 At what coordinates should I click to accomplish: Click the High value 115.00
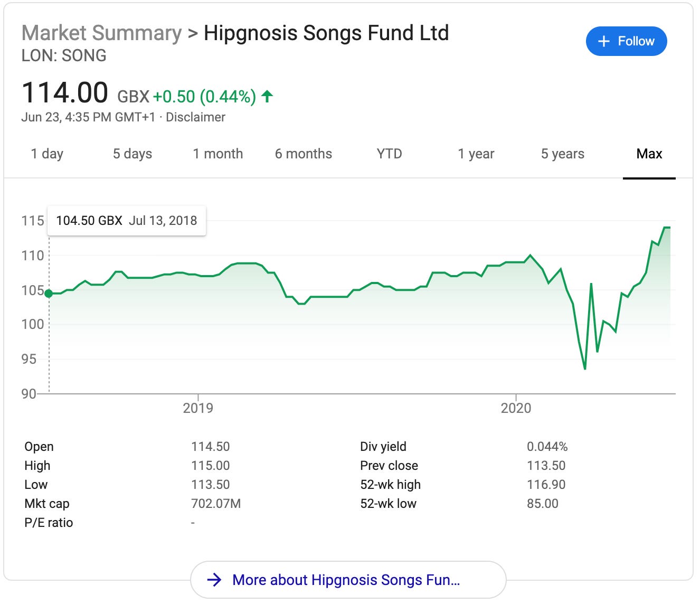click(210, 466)
